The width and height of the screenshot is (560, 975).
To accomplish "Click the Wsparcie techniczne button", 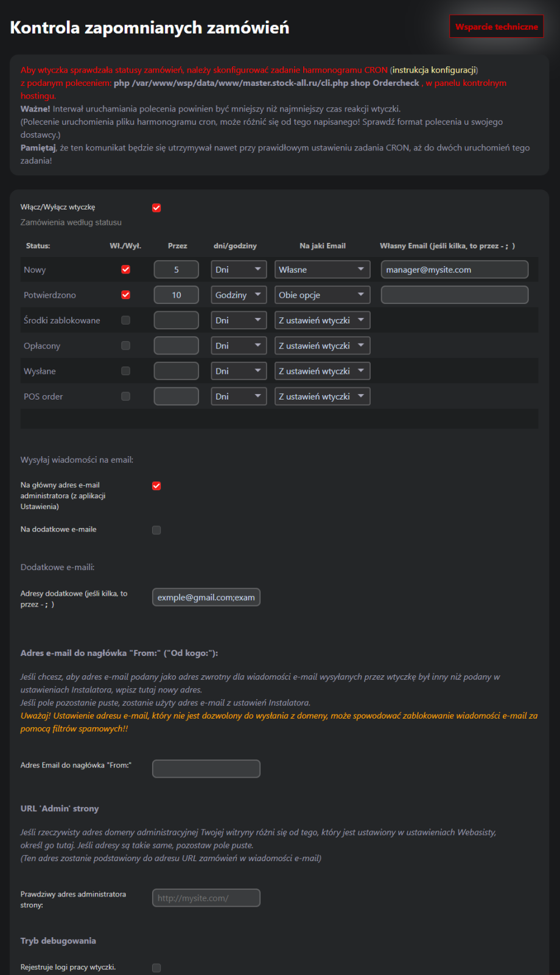I will (496, 27).
